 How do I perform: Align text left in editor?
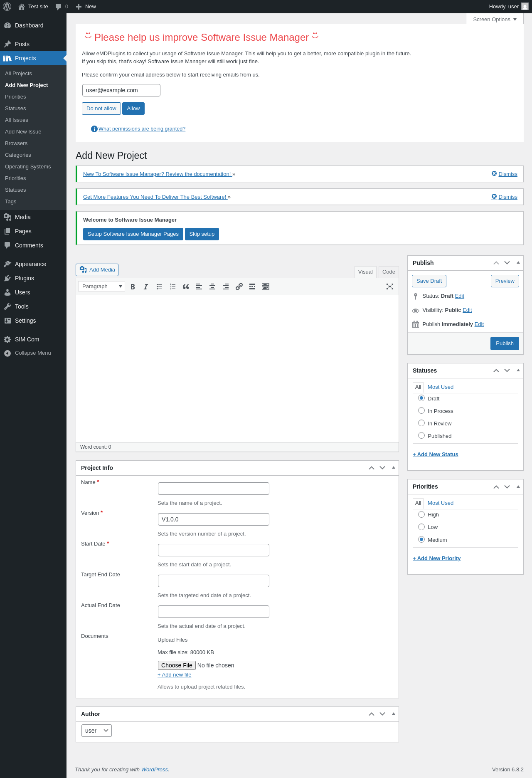[199, 287]
